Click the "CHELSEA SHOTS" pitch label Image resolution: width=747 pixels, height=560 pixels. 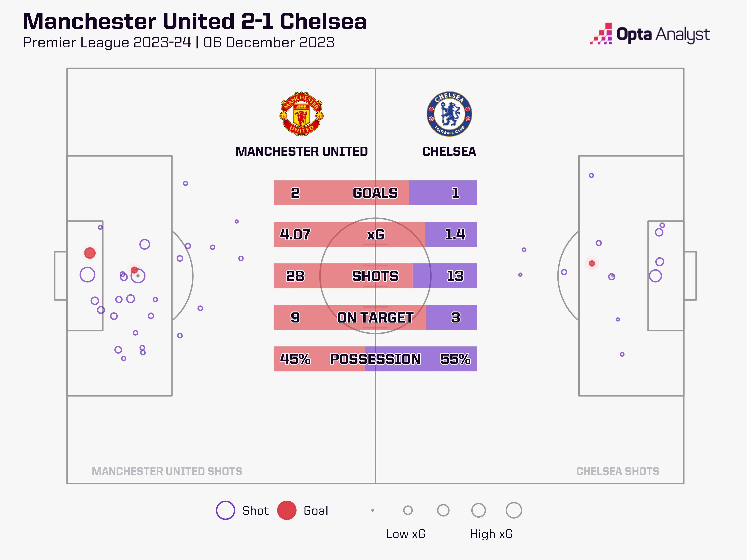click(x=617, y=471)
